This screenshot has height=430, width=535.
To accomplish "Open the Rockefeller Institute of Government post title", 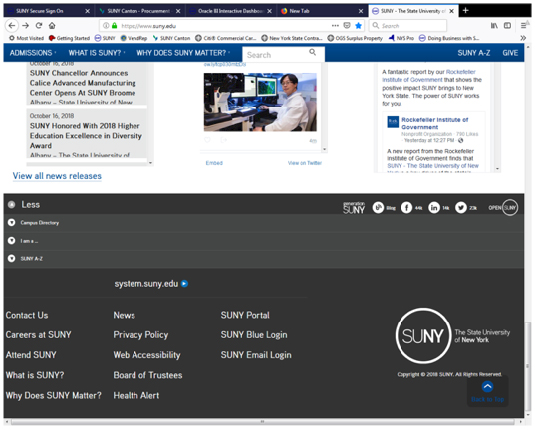I will click(x=435, y=124).
